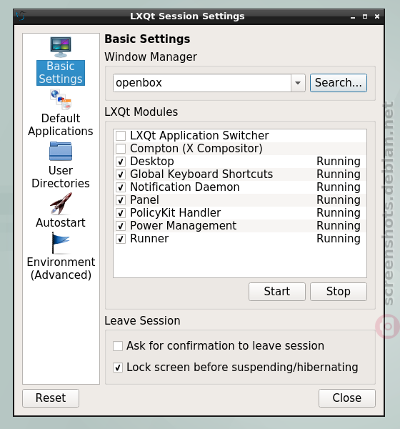This screenshot has width=400, height=429.
Task: Select the Notification Daemon module row
Action: [x=240, y=187]
